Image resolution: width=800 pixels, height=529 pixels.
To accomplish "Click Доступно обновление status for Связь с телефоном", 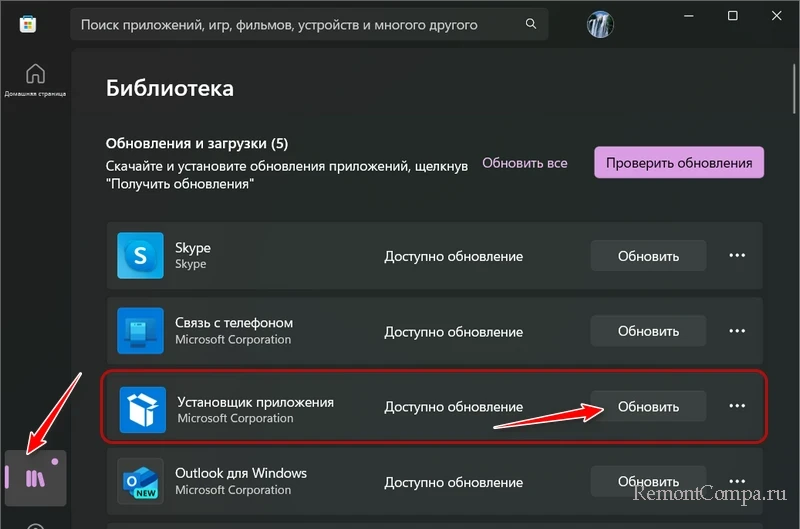I will coord(454,332).
